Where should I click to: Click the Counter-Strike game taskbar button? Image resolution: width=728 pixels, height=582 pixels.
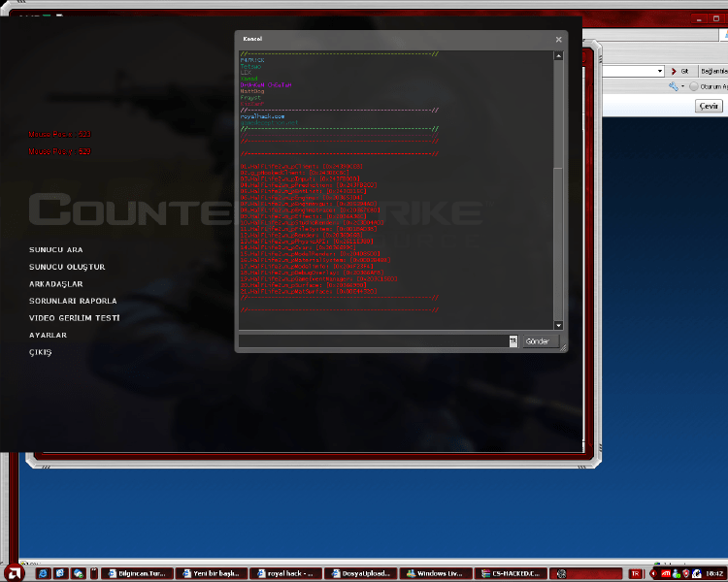coord(585,573)
